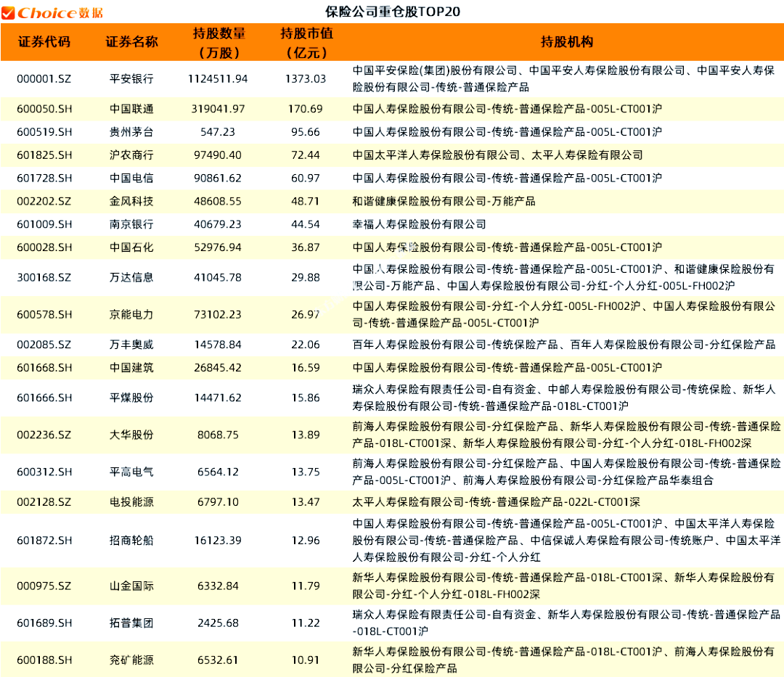
Task: Select stock name 平安银行
Action: point(131,79)
